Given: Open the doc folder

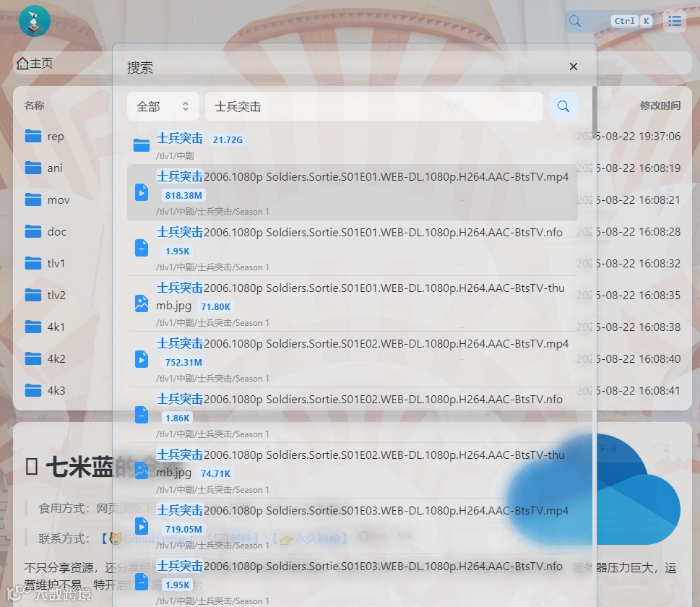Looking at the screenshot, I should (46, 231).
